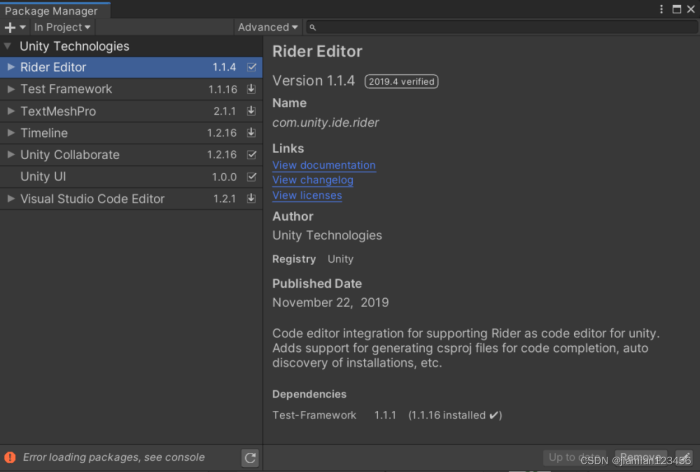Open the View documentation link
This screenshot has width=700, height=472.
click(324, 165)
